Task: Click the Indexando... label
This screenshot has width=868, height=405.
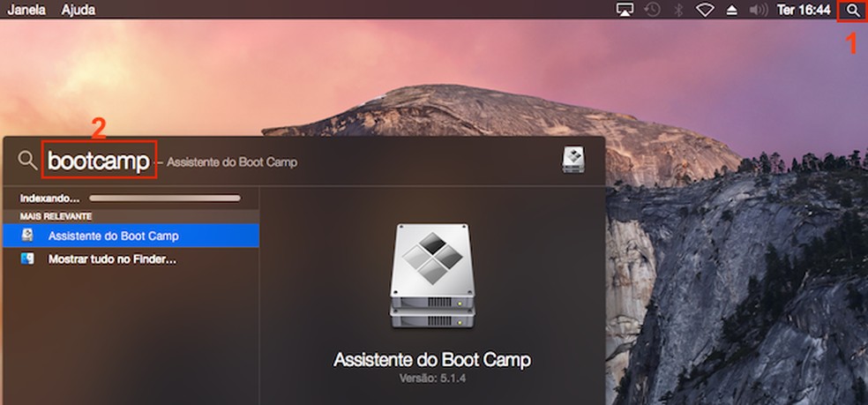Action: (x=49, y=198)
